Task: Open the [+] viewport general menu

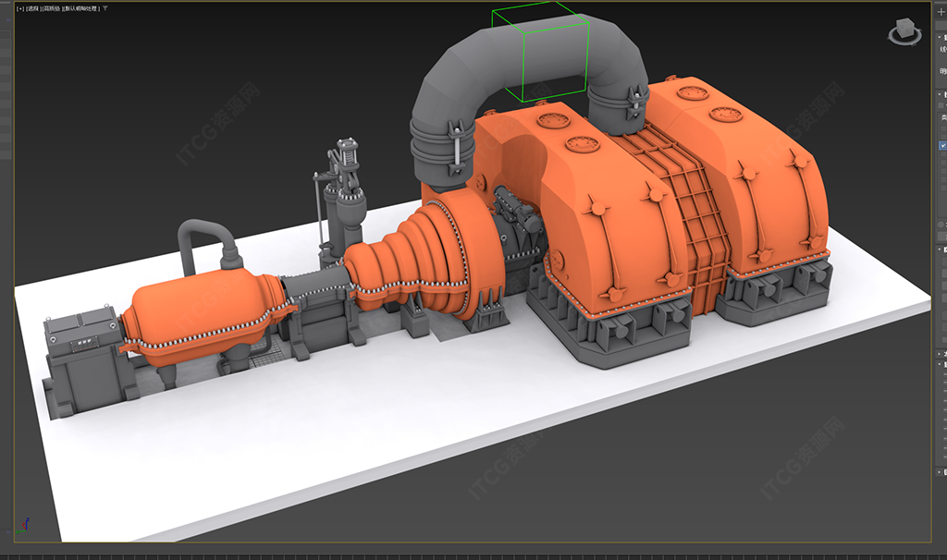Action: (20, 7)
